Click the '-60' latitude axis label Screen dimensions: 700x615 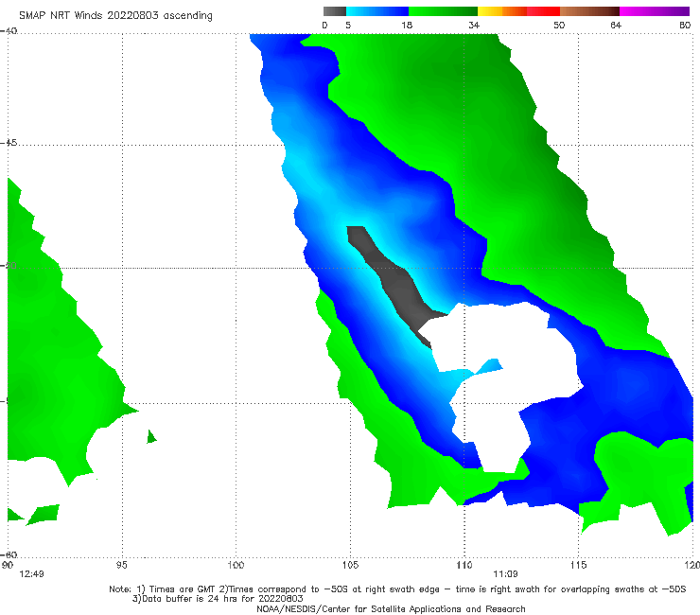coord(9,554)
